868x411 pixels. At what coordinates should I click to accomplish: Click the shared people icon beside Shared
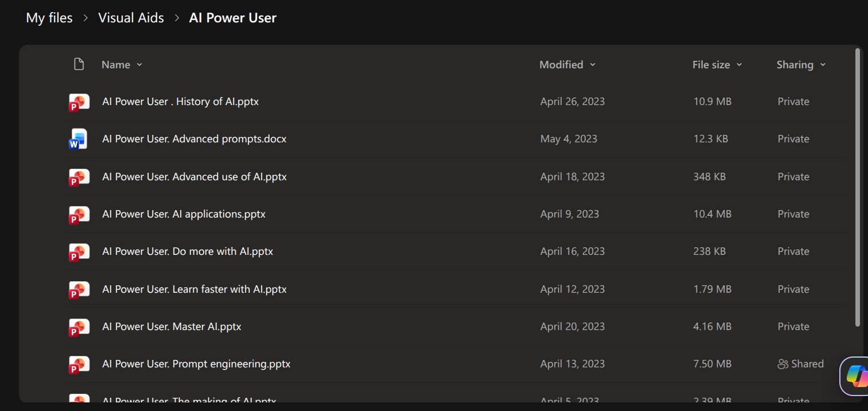[x=783, y=364]
